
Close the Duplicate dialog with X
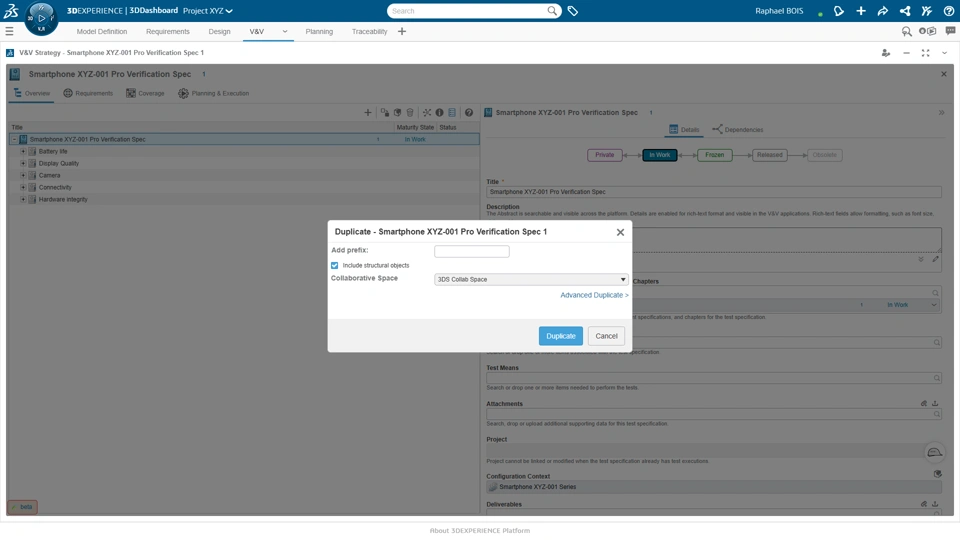pos(620,232)
